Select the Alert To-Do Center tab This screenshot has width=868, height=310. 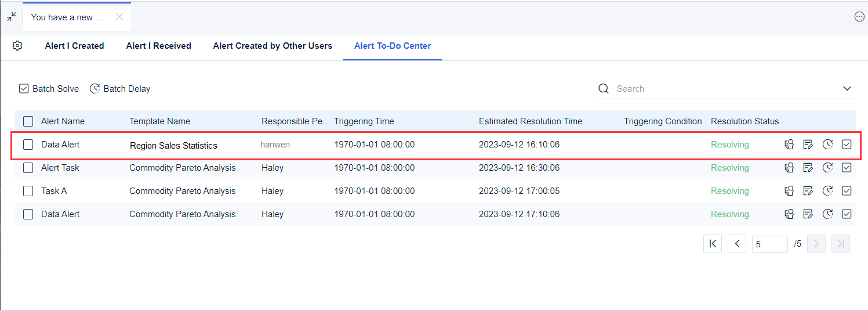[393, 46]
